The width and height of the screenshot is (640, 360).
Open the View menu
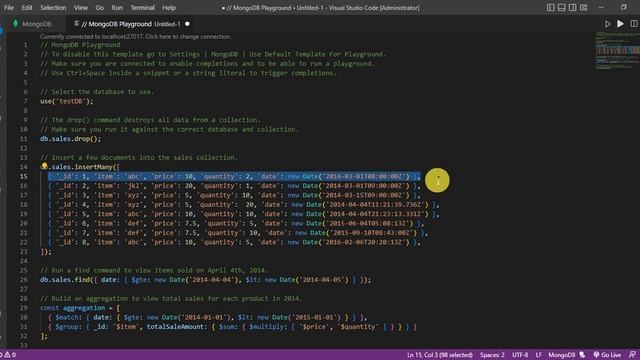[81, 8]
